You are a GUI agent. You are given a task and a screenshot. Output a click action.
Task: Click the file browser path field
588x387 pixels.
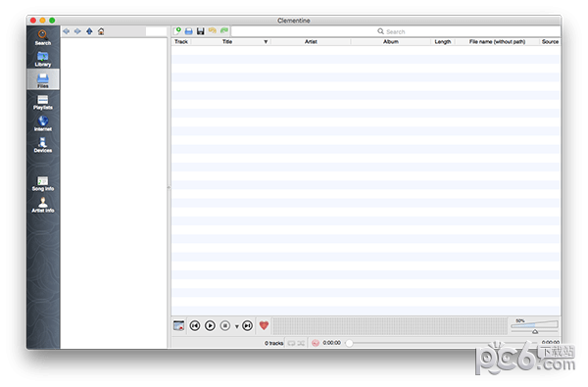156,31
